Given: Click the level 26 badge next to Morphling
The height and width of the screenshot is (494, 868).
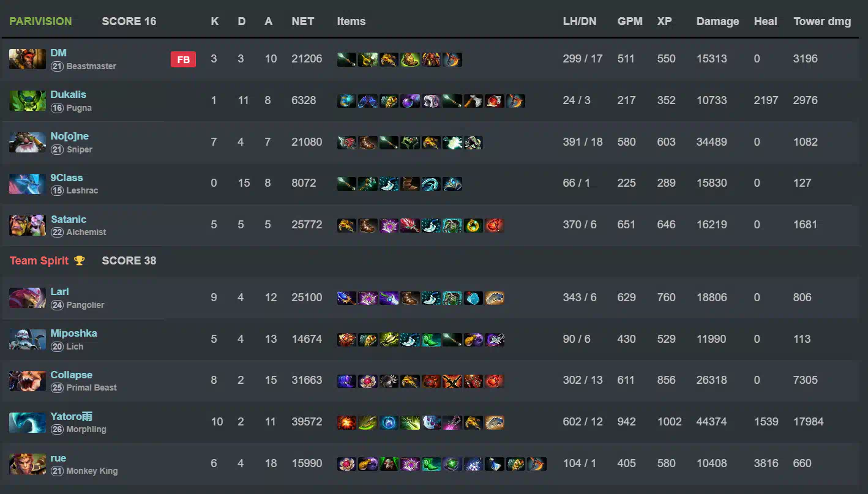Looking at the screenshot, I should coord(57,430).
